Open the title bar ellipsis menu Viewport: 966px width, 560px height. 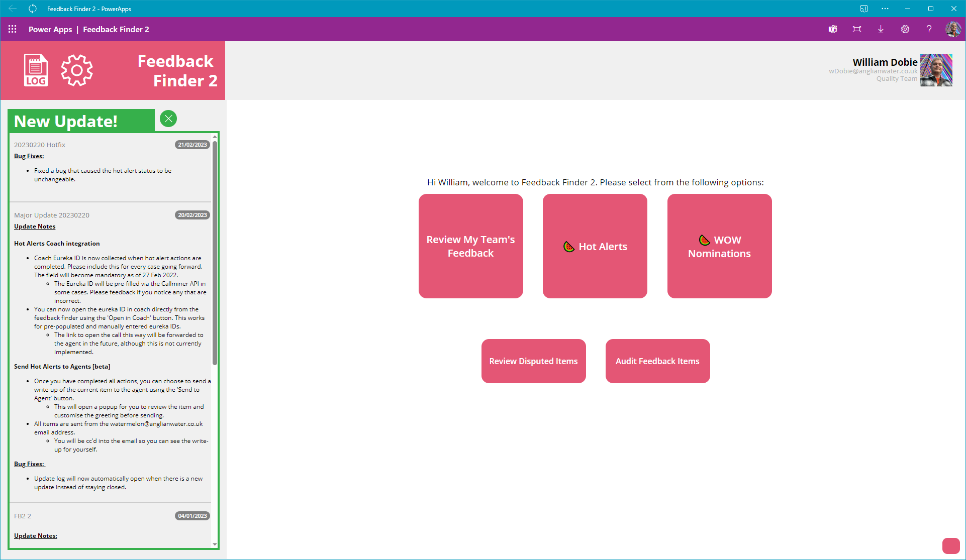coord(885,9)
